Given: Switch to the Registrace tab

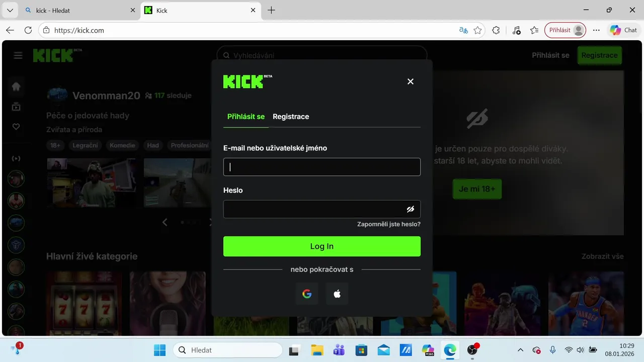Looking at the screenshot, I should coord(291,117).
